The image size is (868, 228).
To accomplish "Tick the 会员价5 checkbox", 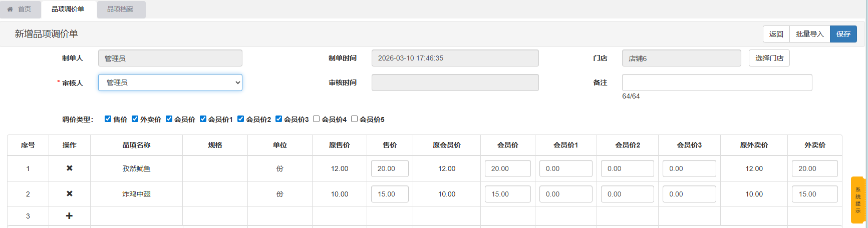I will 354,119.
